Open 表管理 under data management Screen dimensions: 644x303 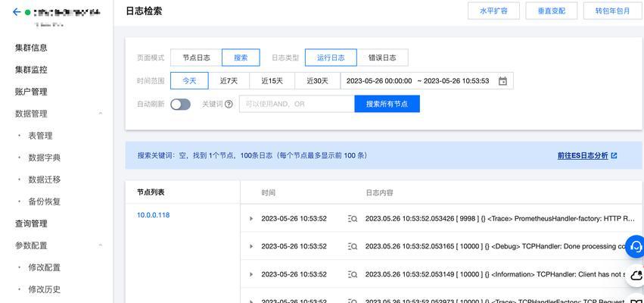[40, 136]
